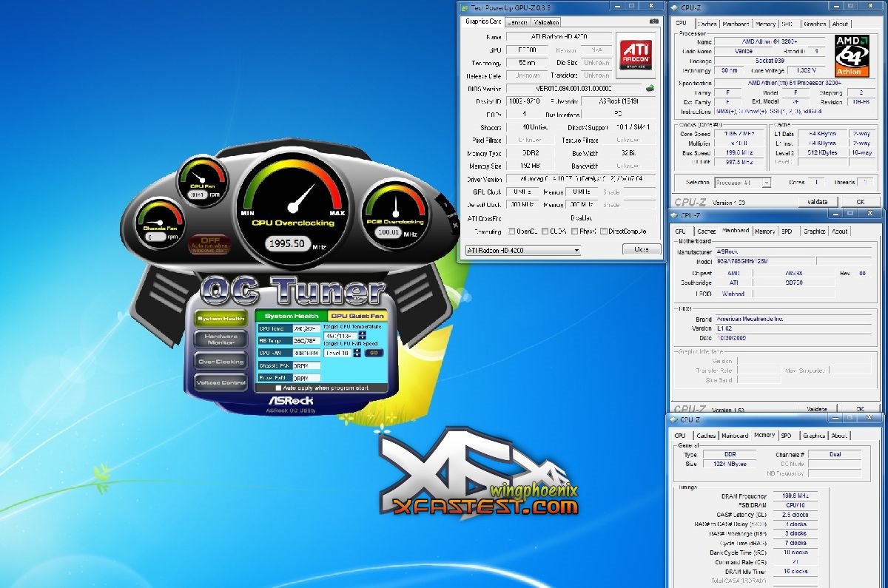Viewport: 888px width, 588px height.
Task: Click the System Health sidebar button
Action: [221, 318]
